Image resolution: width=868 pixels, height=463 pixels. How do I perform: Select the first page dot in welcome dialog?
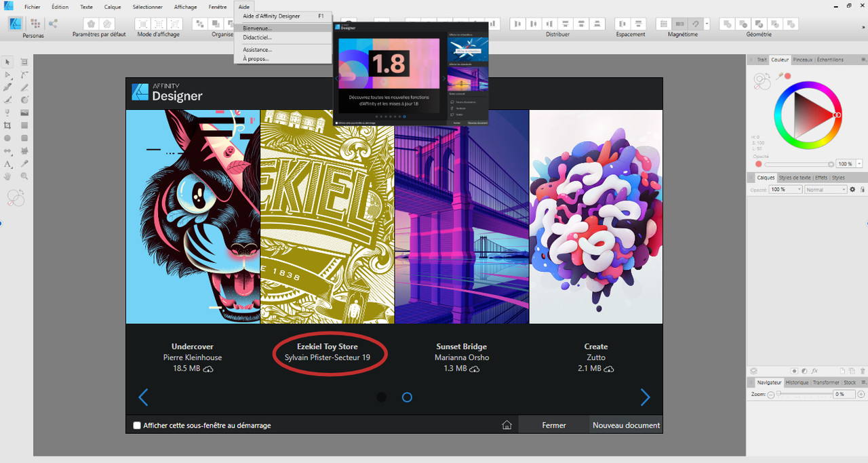click(x=382, y=397)
